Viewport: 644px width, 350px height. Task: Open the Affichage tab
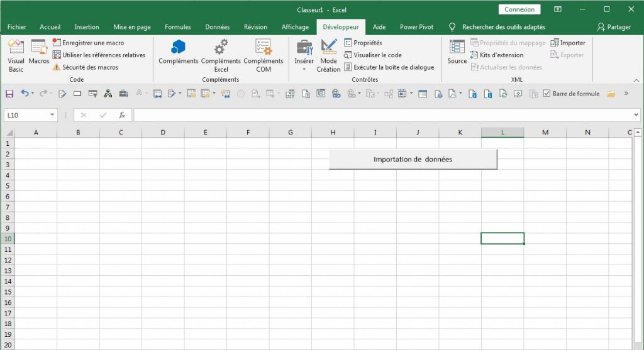[x=295, y=27]
